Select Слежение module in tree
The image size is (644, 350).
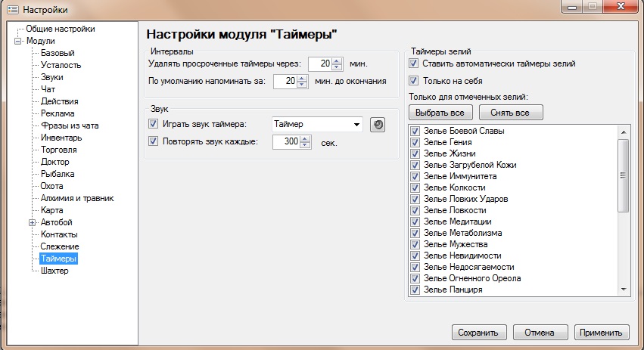(60, 246)
